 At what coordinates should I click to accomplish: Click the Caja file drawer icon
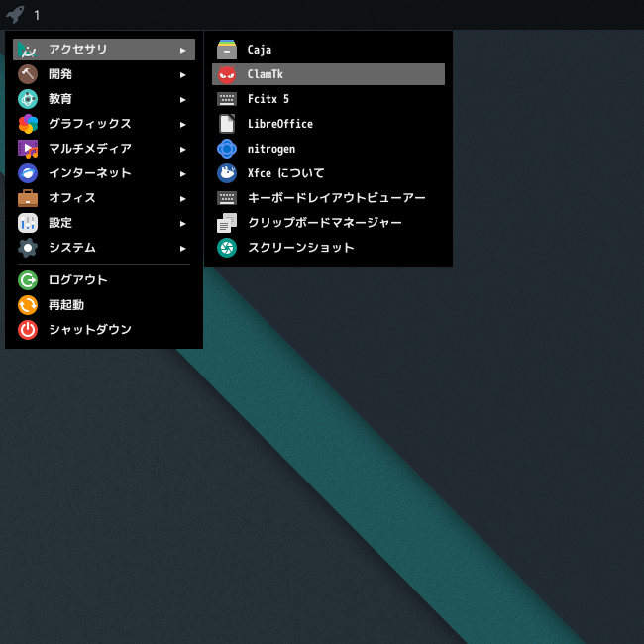tap(227, 50)
